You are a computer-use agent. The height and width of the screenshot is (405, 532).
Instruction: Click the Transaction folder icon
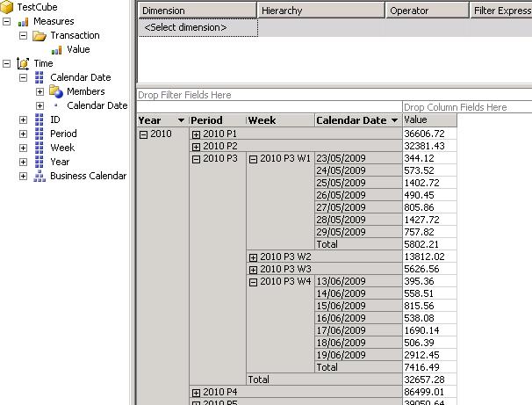(40, 36)
